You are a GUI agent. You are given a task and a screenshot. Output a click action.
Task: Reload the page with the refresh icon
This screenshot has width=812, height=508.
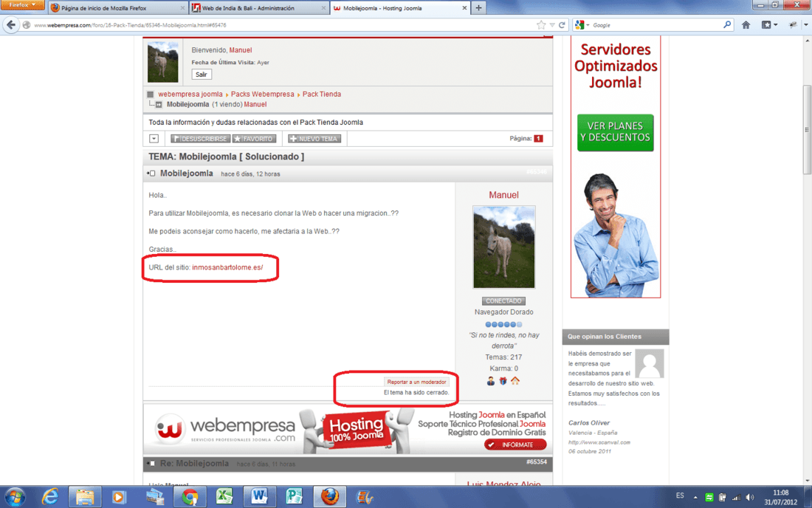pyautogui.click(x=562, y=25)
